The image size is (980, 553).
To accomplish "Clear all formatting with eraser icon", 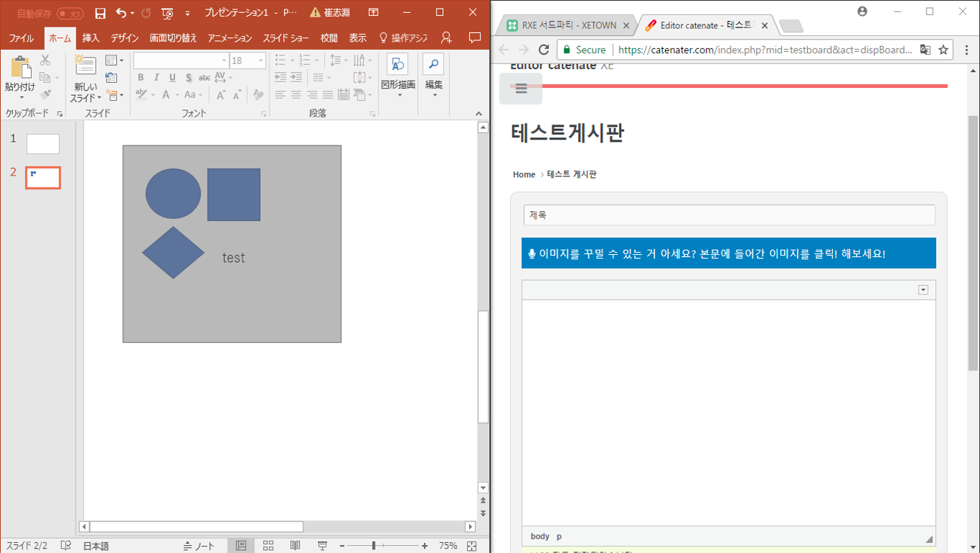I will pos(259,95).
